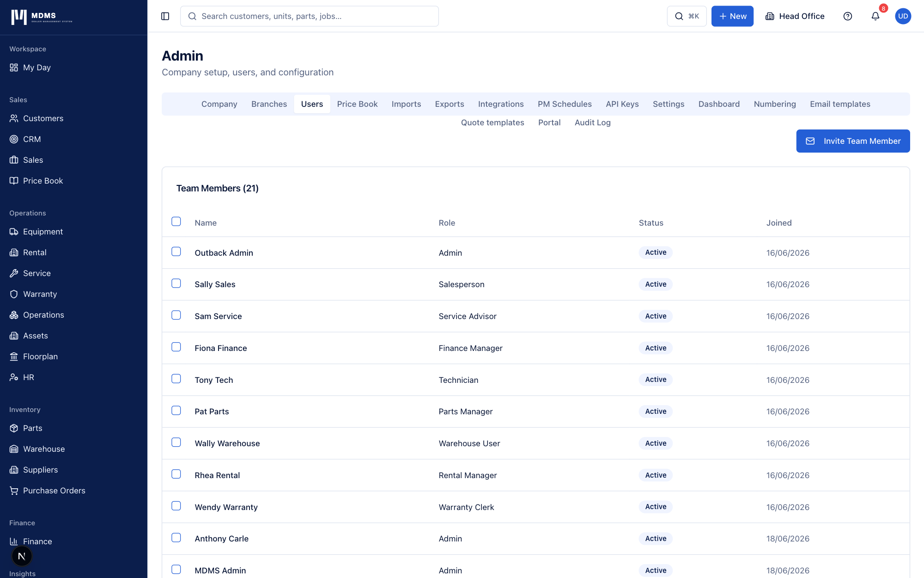Check the Tony Tech row checkbox
Viewport: 924px width, 578px height.
pyautogui.click(x=176, y=379)
